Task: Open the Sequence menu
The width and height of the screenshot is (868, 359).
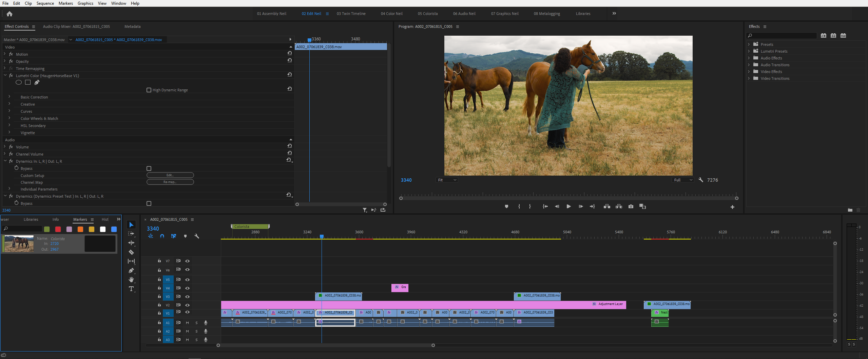Action: [45, 3]
